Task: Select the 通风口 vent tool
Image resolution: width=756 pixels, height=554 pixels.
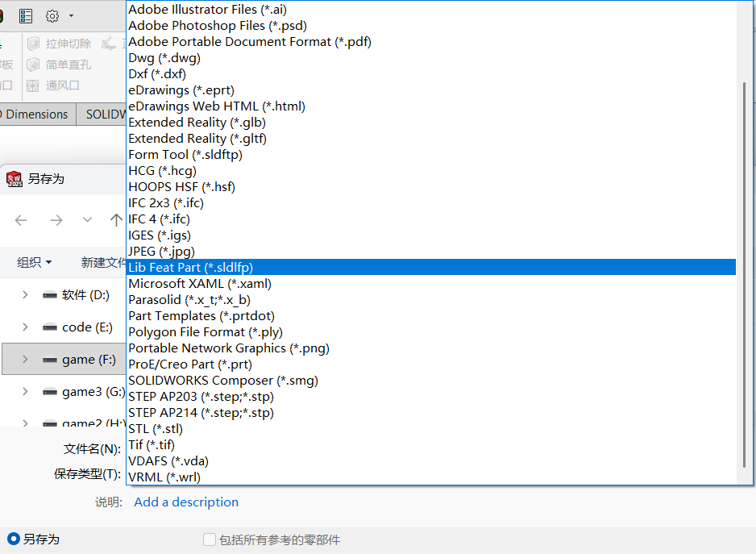Action: [53, 86]
